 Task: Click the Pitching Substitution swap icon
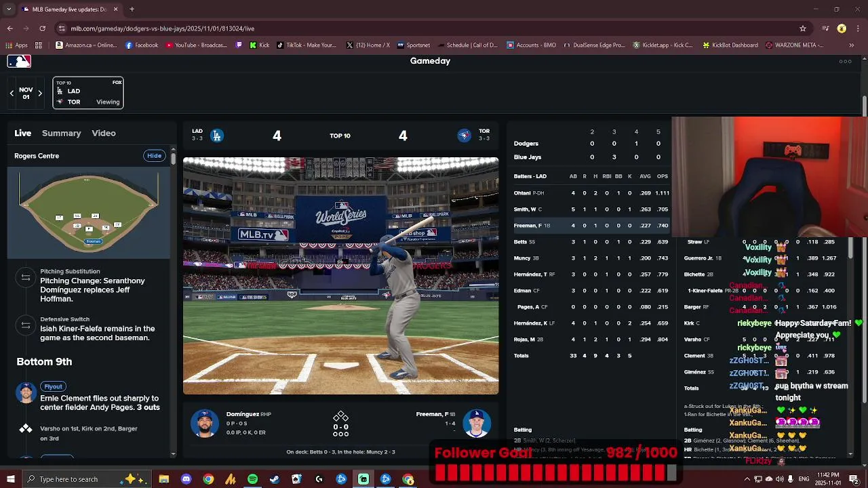(x=26, y=277)
